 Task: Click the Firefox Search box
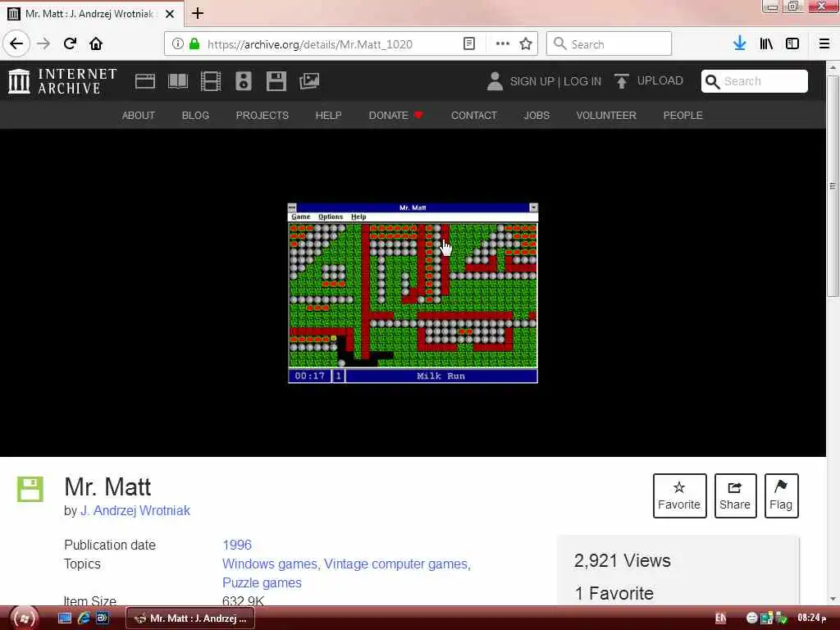click(609, 43)
